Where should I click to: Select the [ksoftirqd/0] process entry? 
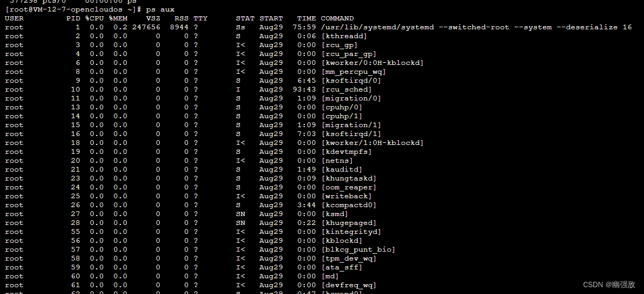pyautogui.click(x=351, y=81)
